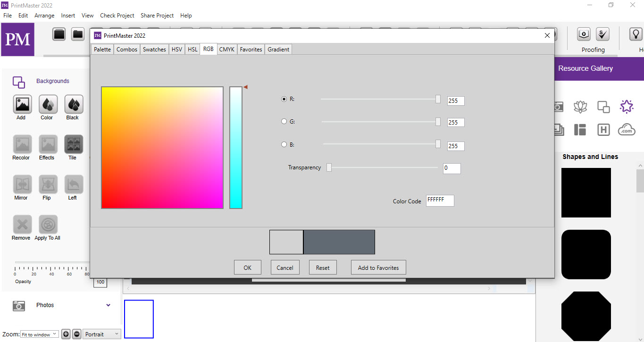Click the Reset button
The height and width of the screenshot is (342, 644).
click(x=323, y=267)
